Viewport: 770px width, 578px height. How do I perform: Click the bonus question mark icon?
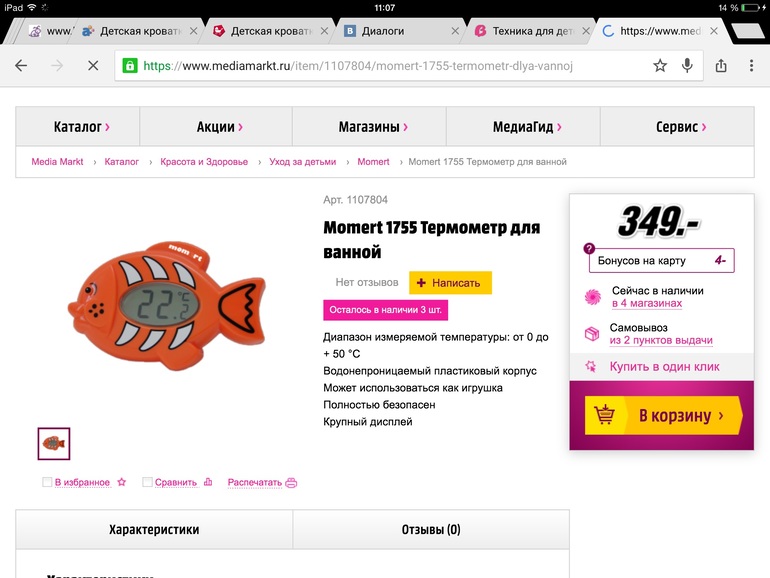tap(589, 248)
